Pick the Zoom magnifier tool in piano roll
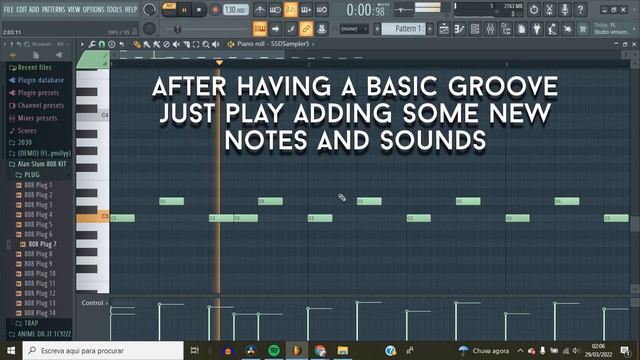This screenshot has width=640, height=360. (x=206, y=44)
